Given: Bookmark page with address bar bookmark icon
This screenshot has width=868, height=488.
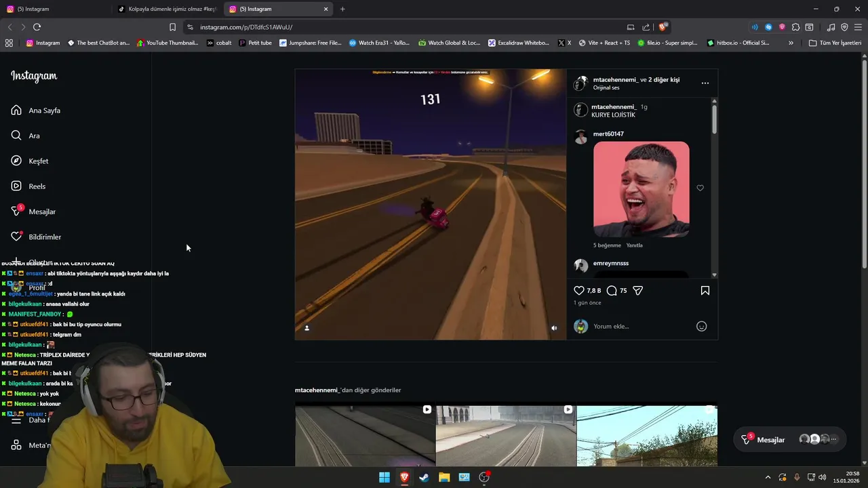Looking at the screenshot, I should point(172,27).
